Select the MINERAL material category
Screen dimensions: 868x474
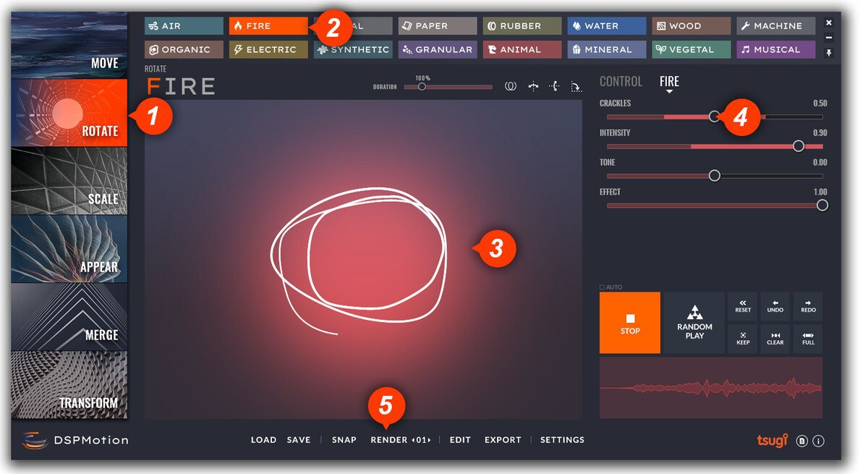point(607,50)
